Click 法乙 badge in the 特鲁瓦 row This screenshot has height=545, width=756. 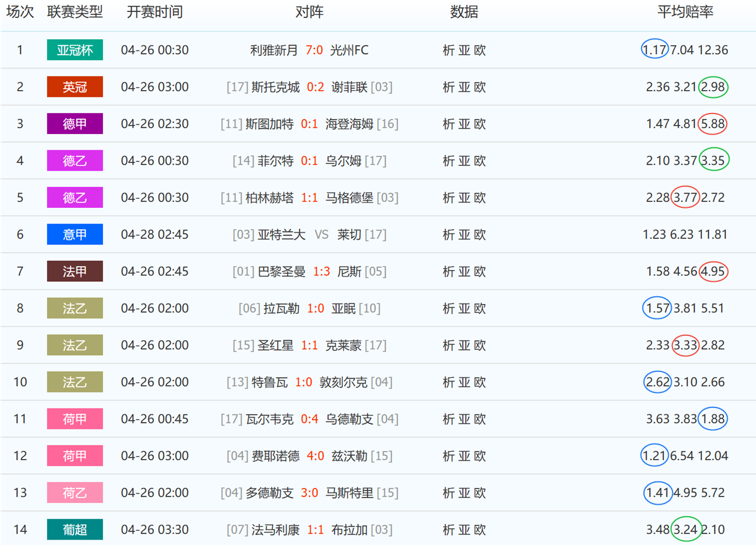tap(75, 382)
